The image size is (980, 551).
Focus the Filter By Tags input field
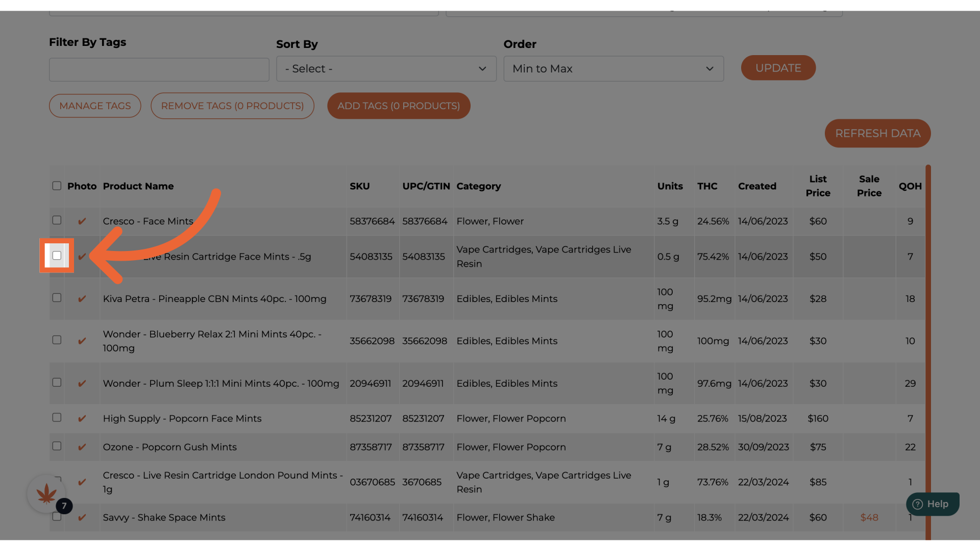tap(159, 70)
